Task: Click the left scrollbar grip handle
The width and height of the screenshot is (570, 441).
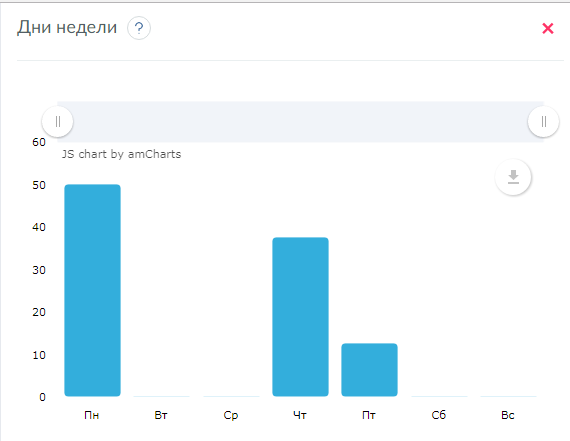Action: point(57,121)
